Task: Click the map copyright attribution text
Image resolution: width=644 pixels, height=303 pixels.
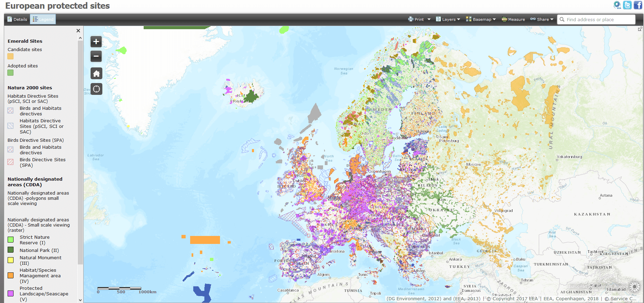Action: (x=511, y=298)
